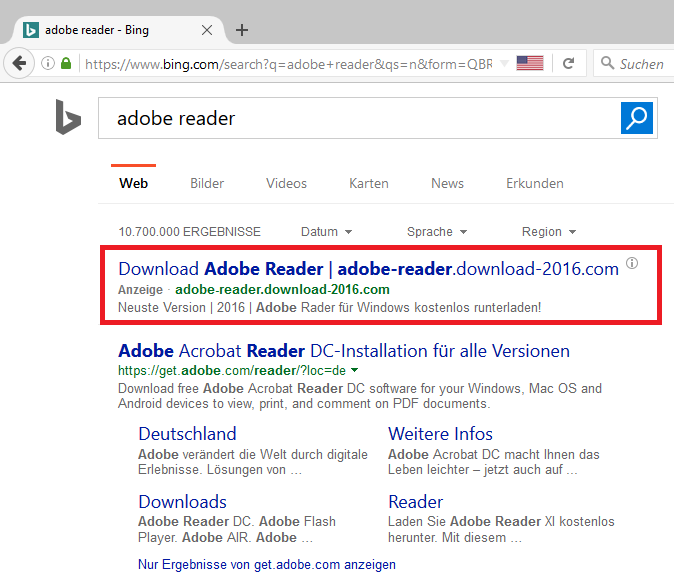Viewport: 674px width, 585px height.
Task: Open URL history dropdown arrow in address bar
Action: [x=504, y=64]
